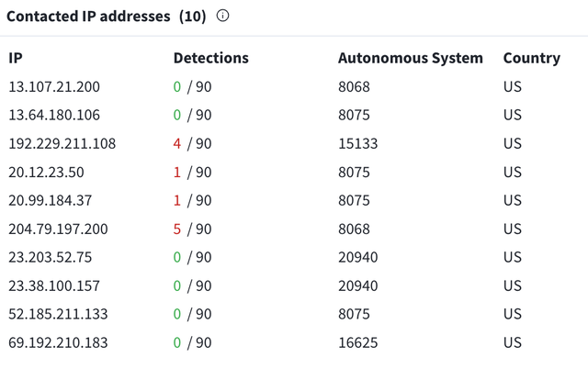Click the info icon beside Contacted IP addresses
Screen dimensions: 588x369
222,16
